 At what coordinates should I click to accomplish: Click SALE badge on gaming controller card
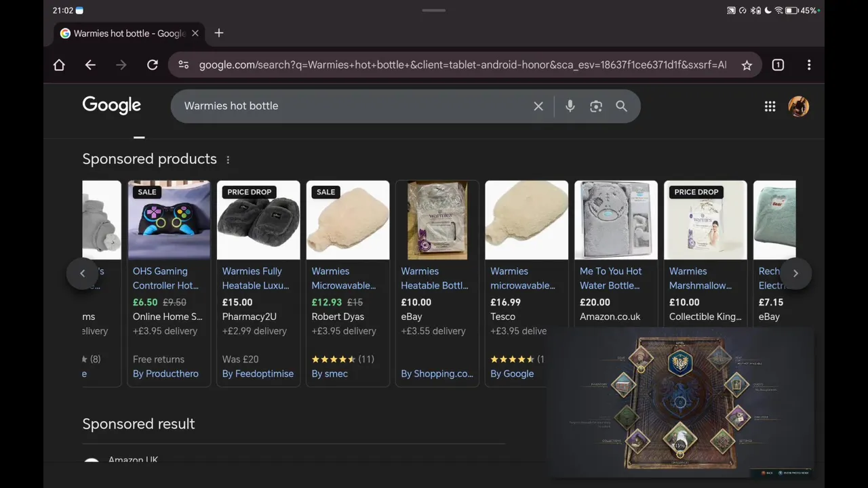147,192
